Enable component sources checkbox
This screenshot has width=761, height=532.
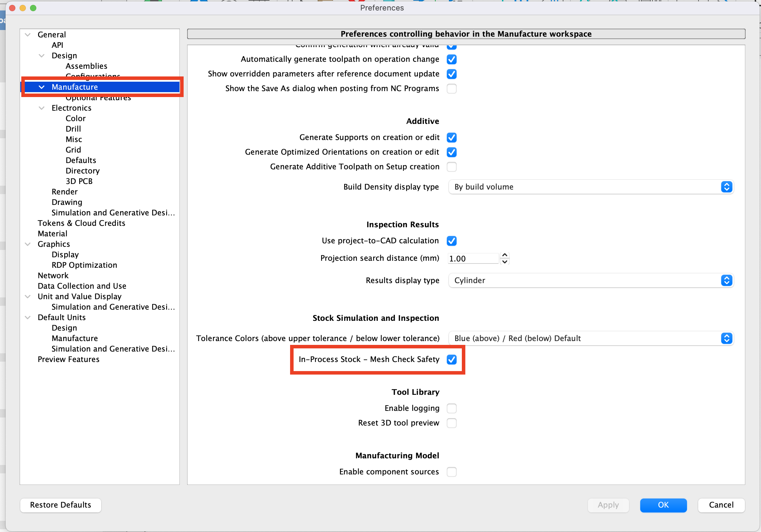452,472
